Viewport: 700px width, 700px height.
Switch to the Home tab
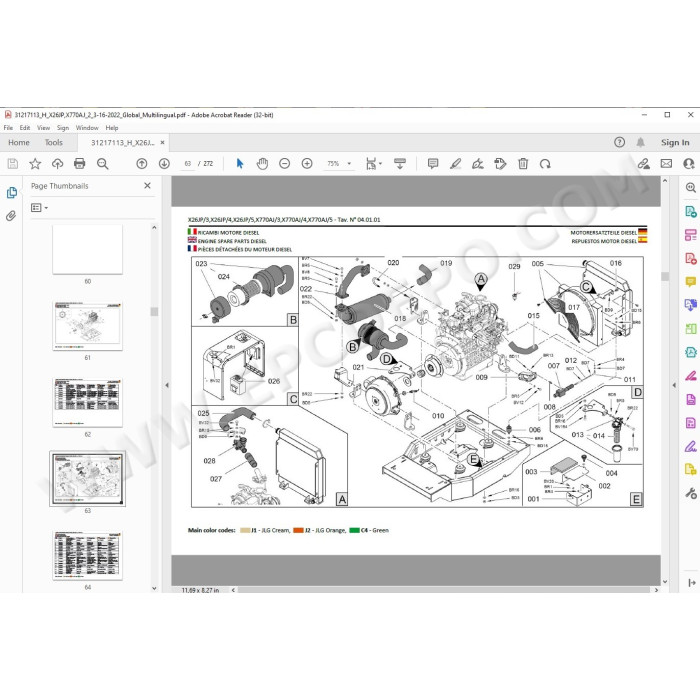(x=19, y=142)
